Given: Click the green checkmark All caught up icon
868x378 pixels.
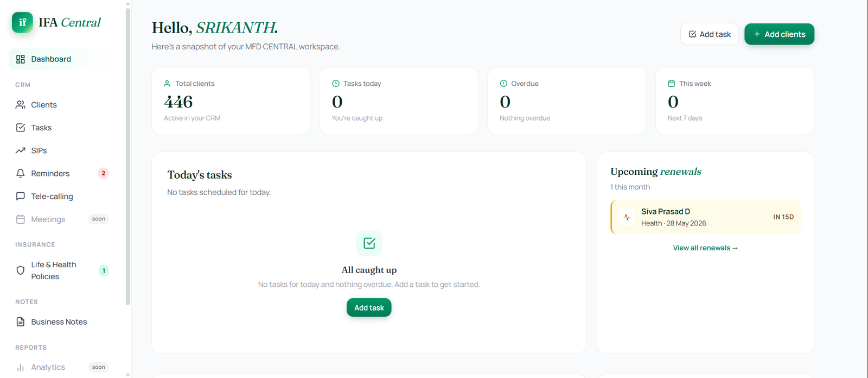Looking at the screenshot, I should pos(369,243).
